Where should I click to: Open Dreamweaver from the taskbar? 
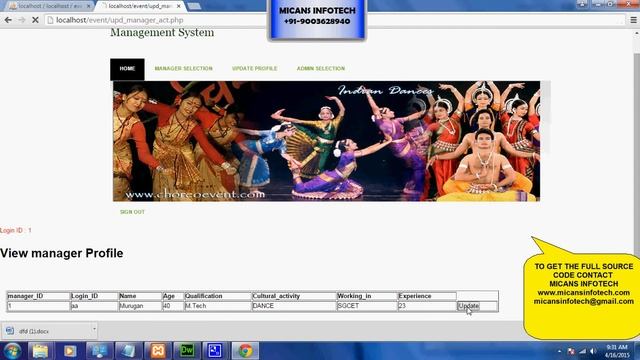[187, 351]
